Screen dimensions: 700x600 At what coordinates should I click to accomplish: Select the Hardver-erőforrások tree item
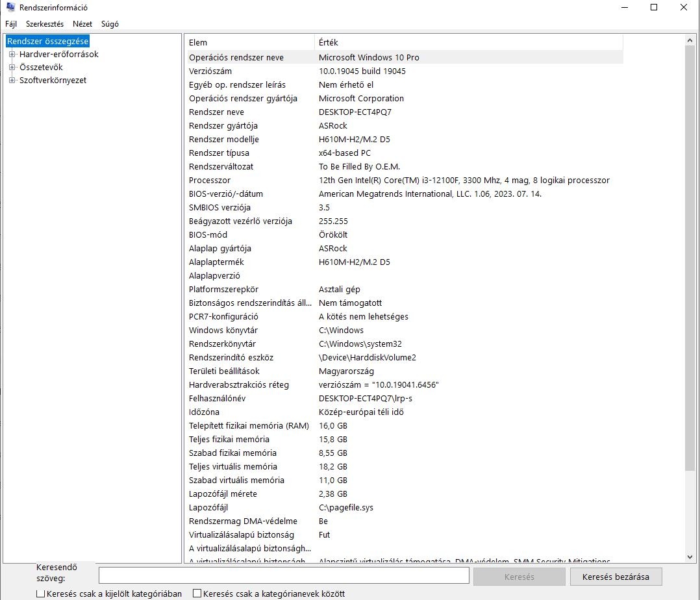(x=58, y=55)
